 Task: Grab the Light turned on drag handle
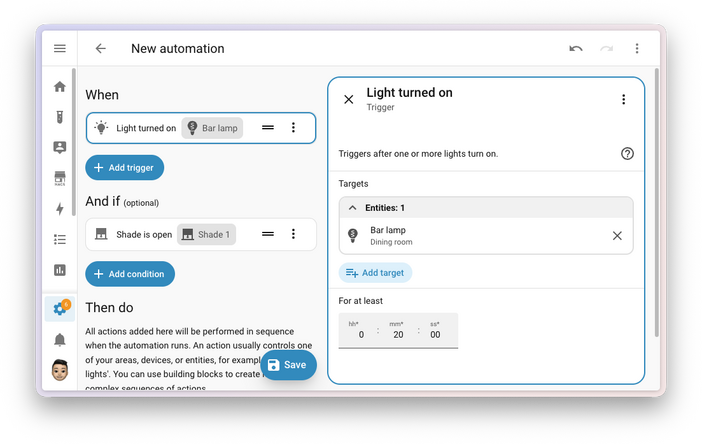pos(268,128)
